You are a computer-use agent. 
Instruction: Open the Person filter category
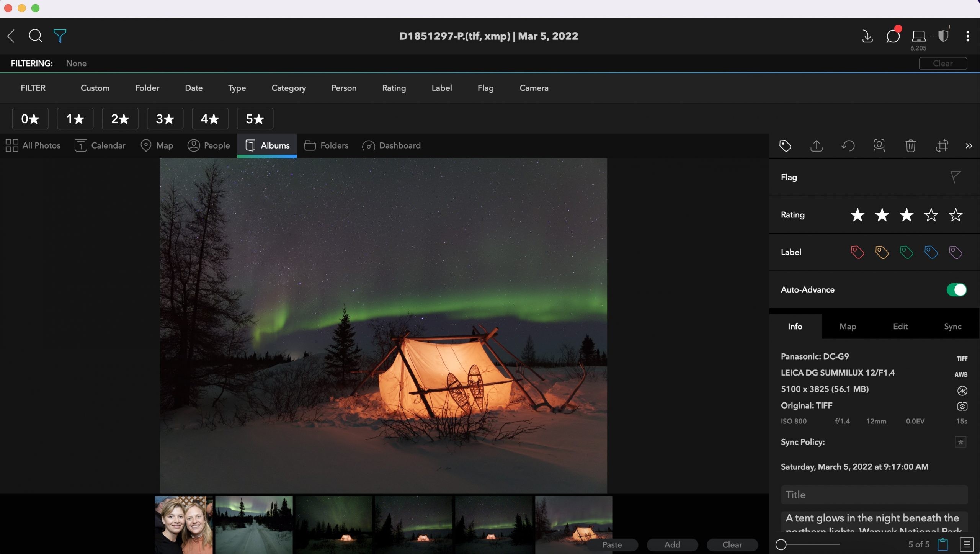click(x=344, y=88)
